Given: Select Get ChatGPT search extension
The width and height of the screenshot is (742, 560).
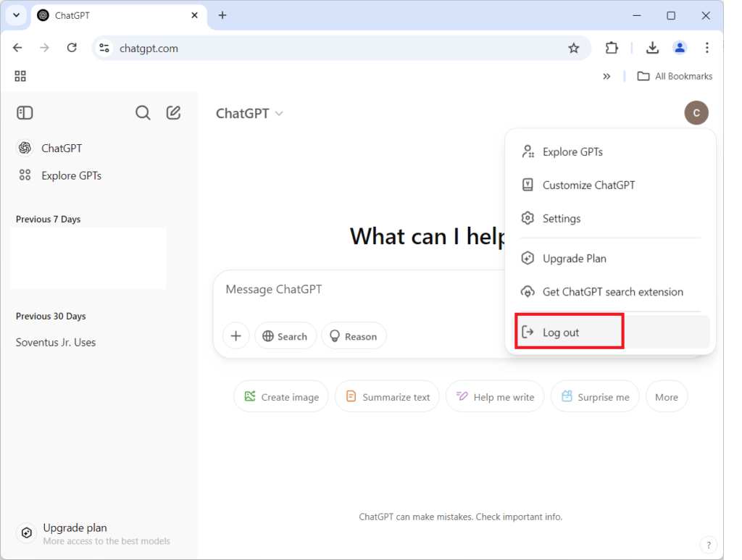Looking at the screenshot, I should pyautogui.click(x=610, y=292).
